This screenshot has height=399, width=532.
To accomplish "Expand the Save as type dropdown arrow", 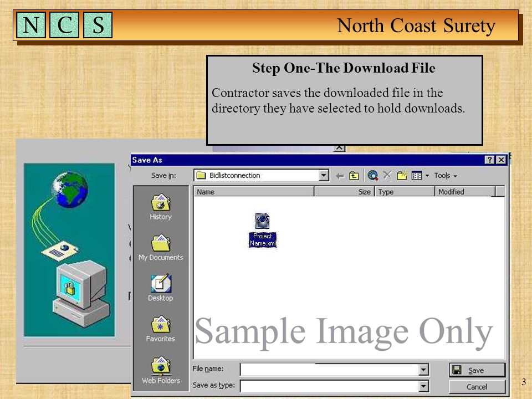I will (423, 386).
